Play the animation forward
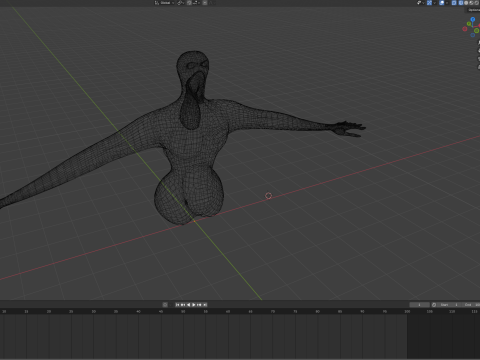Image resolution: width=480 pixels, height=360 pixels. pyautogui.click(x=194, y=305)
